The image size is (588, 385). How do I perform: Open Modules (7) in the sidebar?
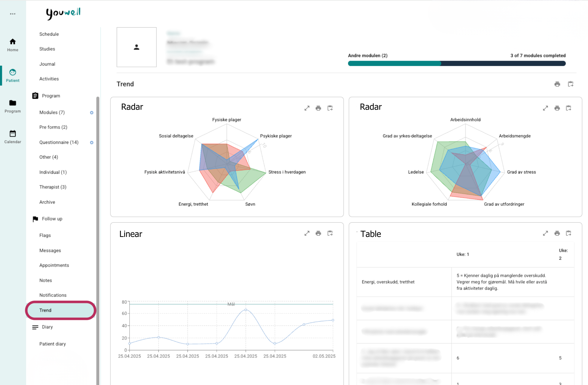point(52,112)
